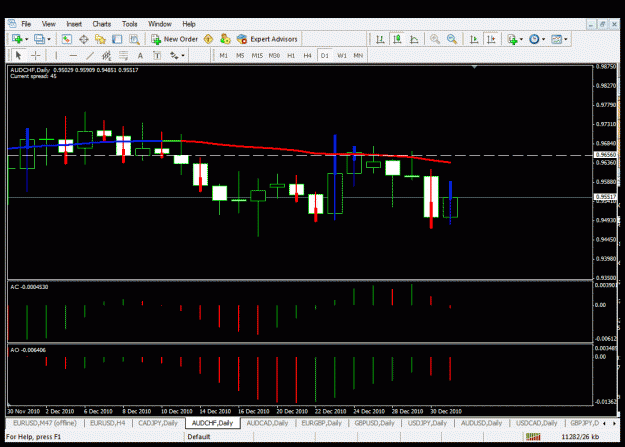Switch chart to Bar Chart mode
This screenshot has height=447, width=625.
380,39
